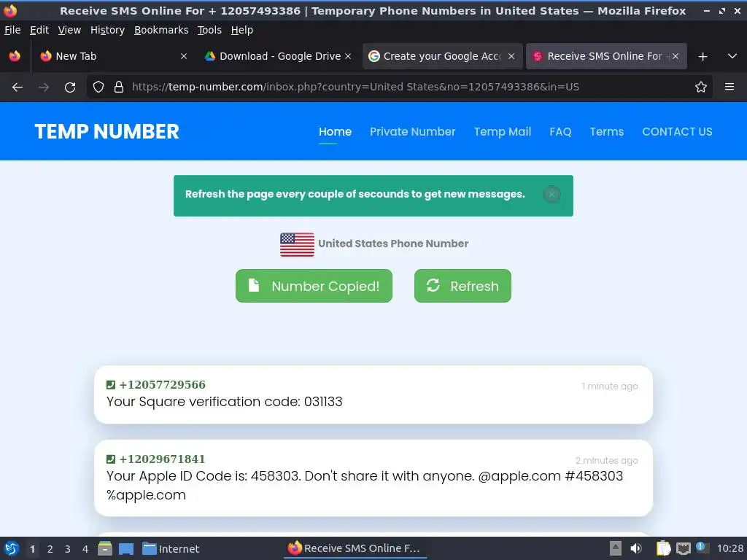This screenshot has height=560, width=747.
Task: Open the Firefox hamburger menu
Action: (x=729, y=87)
